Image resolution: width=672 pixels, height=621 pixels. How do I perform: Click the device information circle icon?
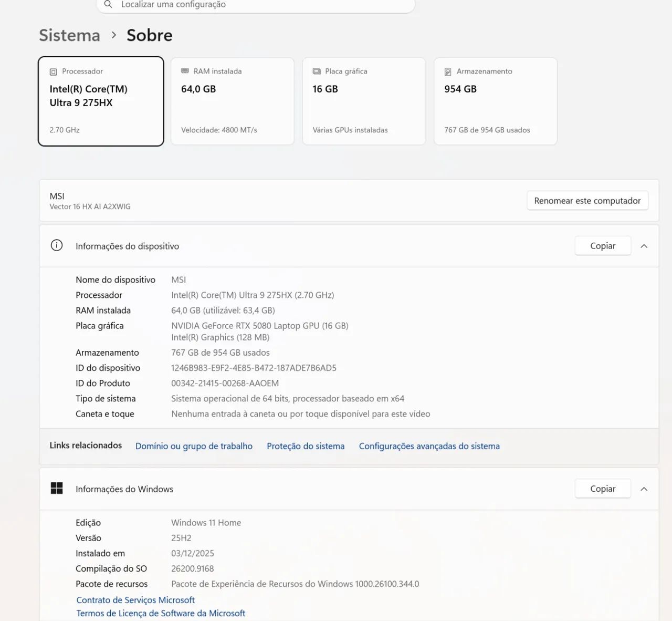point(57,245)
